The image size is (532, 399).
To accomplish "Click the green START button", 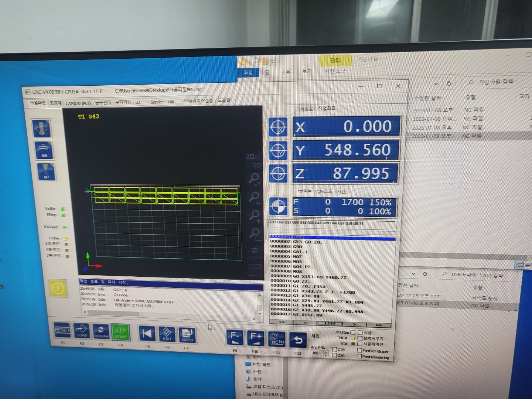I will (x=121, y=332).
